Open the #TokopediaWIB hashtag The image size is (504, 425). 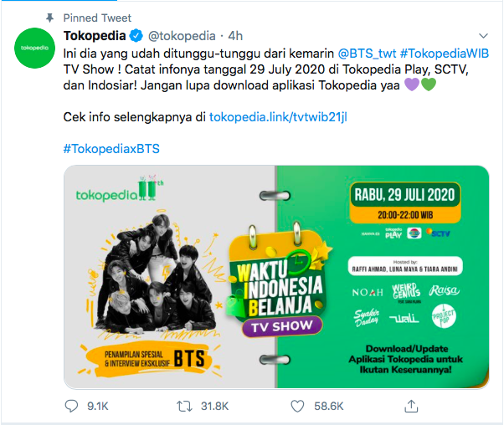coord(445,54)
